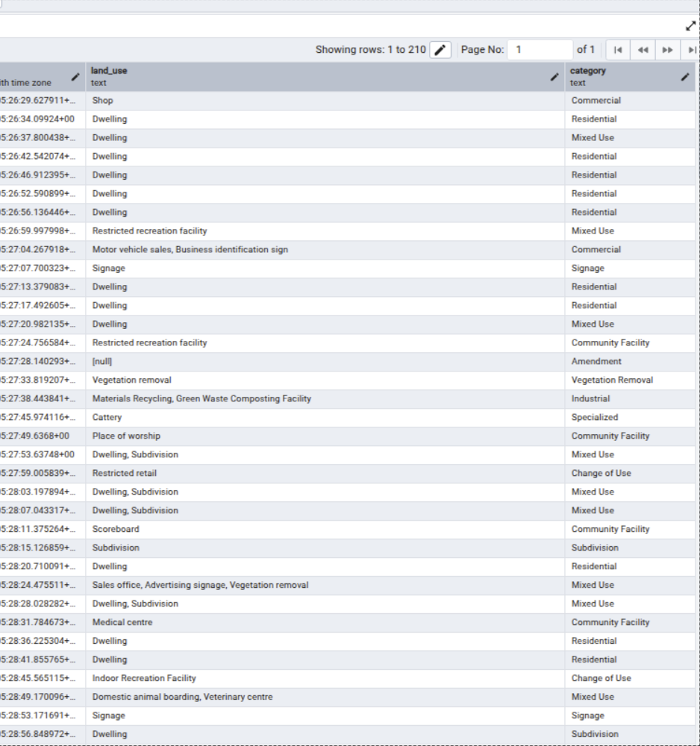Click the time zone column edit pencil
The image size is (700, 746).
tap(75, 77)
